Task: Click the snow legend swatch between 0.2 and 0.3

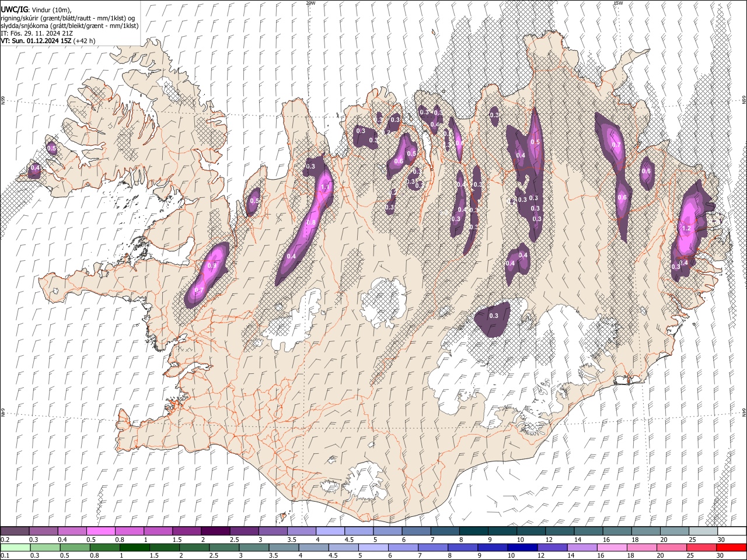Action: [x=15, y=531]
